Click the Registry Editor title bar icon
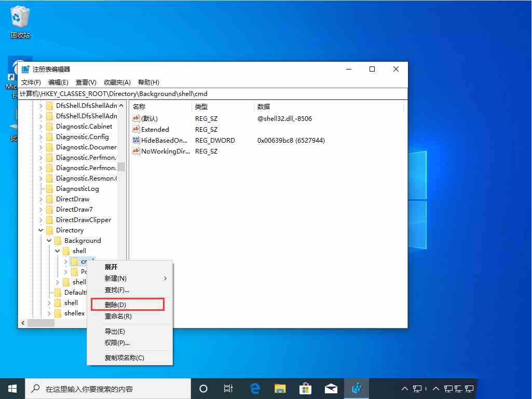The width and height of the screenshot is (532, 399). (x=25, y=69)
